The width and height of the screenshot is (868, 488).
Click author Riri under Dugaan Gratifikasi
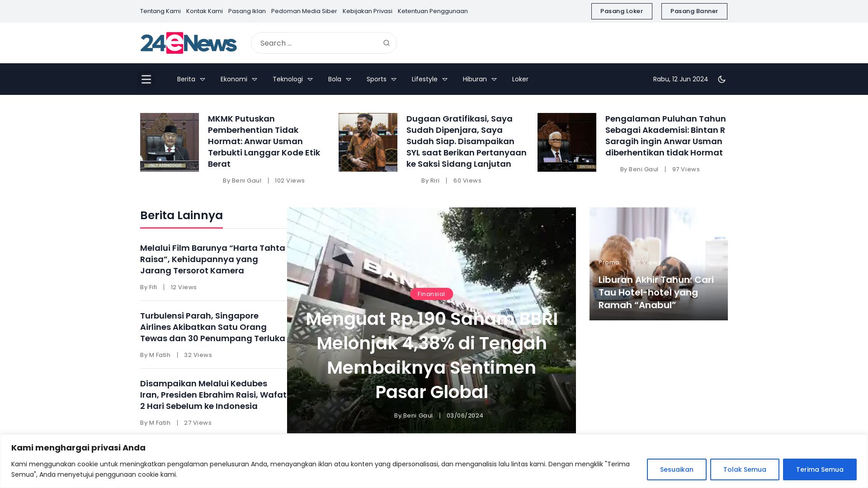click(x=435, y=181)
